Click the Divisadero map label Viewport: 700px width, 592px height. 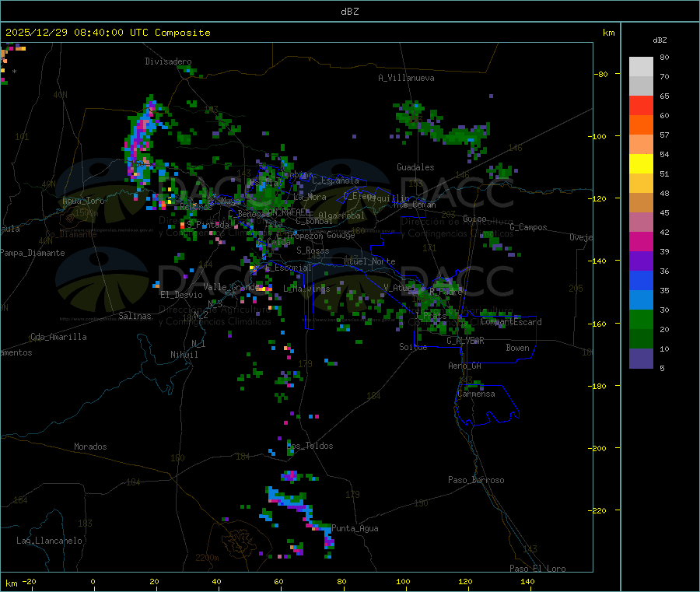[168, 61]
